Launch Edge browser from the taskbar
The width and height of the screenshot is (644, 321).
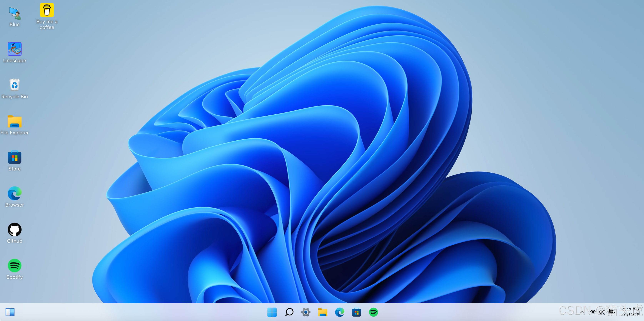pyautogui.click(x=340, y=312)
